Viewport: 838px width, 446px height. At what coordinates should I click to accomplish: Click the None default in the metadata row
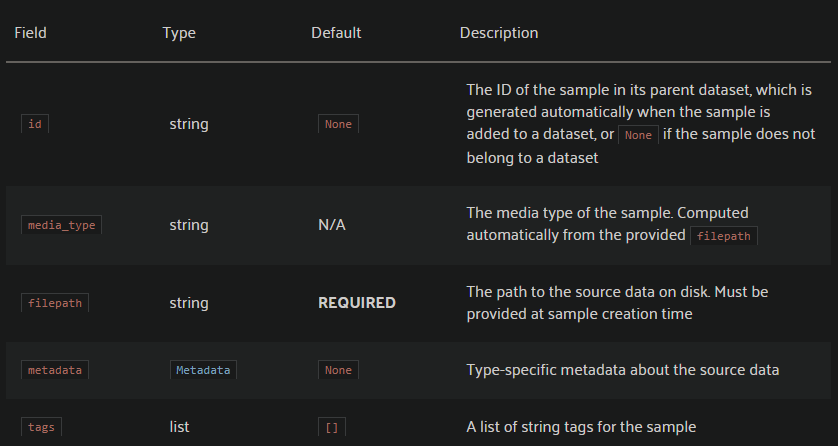pyautogui.click(x=338, y=370)
